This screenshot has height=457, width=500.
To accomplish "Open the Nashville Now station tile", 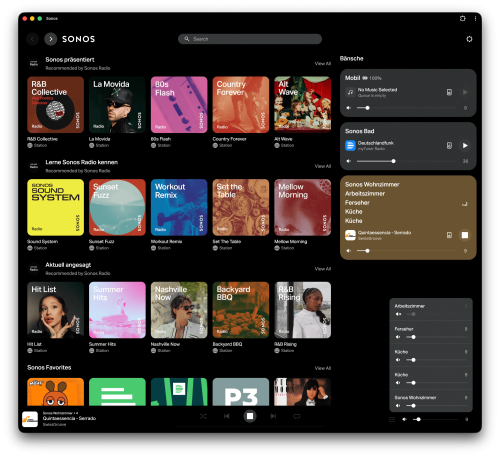I will click(179, 310).
